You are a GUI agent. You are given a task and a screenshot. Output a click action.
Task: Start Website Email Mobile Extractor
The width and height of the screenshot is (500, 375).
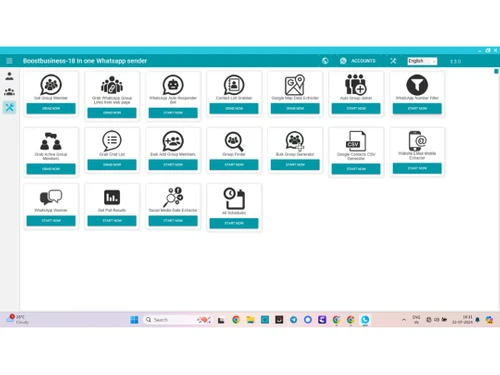417,168
